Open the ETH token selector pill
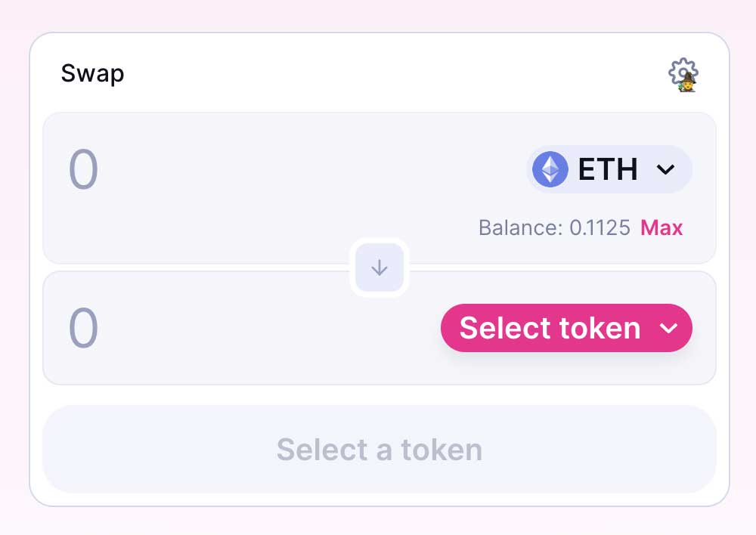Viewport: 756px width, 535px height. pos(609,169)
